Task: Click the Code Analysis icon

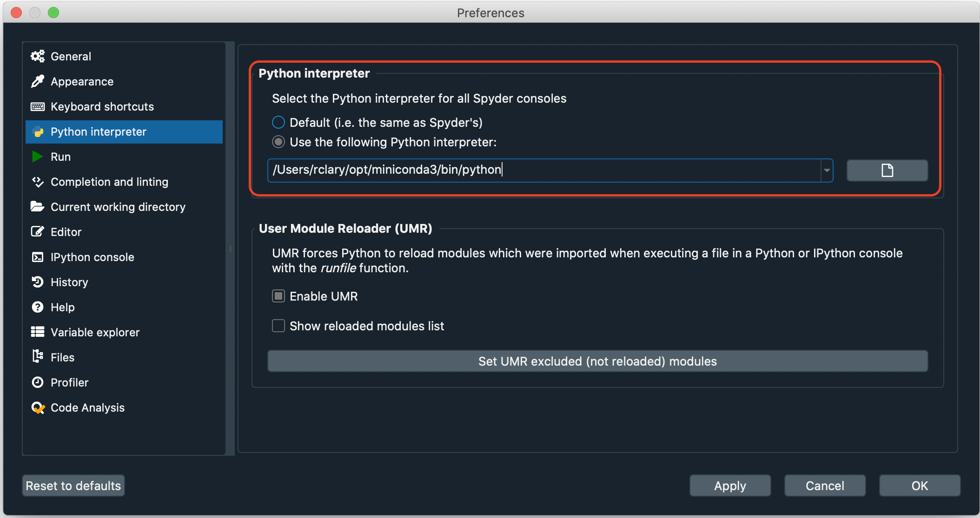Action: [x=38, y=407]
